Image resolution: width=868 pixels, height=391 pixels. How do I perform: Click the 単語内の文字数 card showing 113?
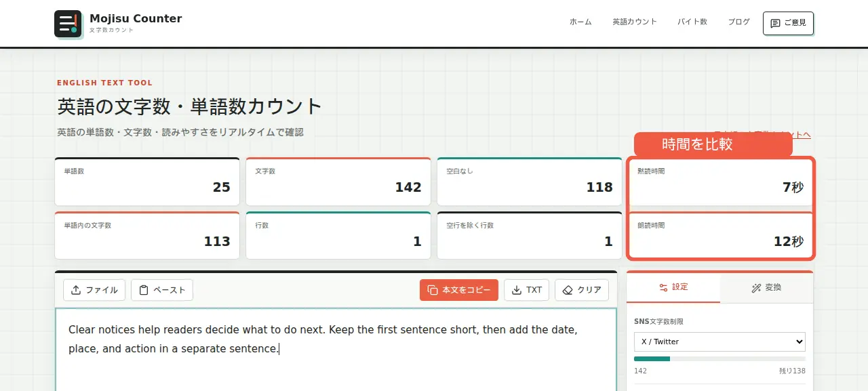coord(147,236)
